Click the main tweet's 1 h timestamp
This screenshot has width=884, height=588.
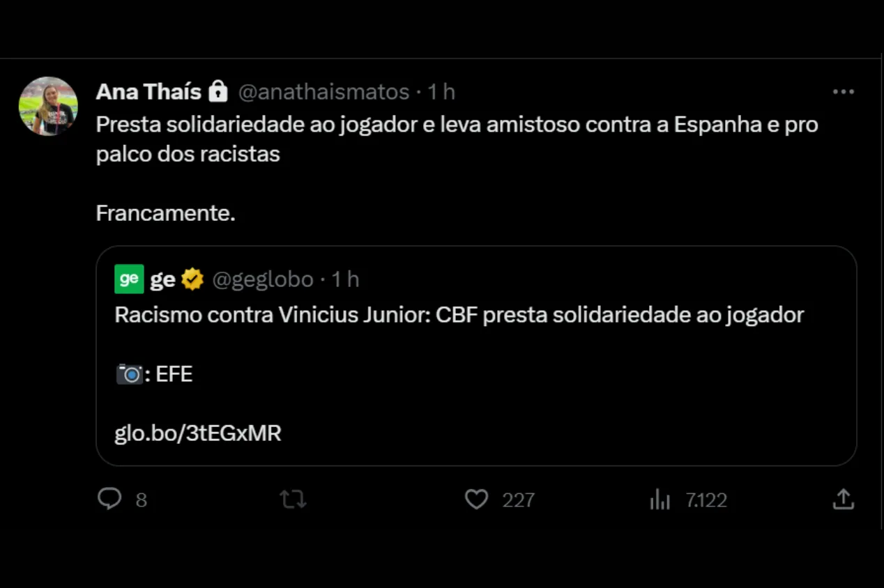click(441, 91)
